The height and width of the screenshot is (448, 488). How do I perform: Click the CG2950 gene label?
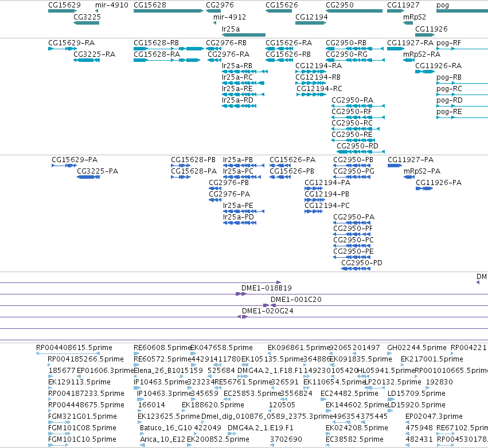(x=339, y=5)
